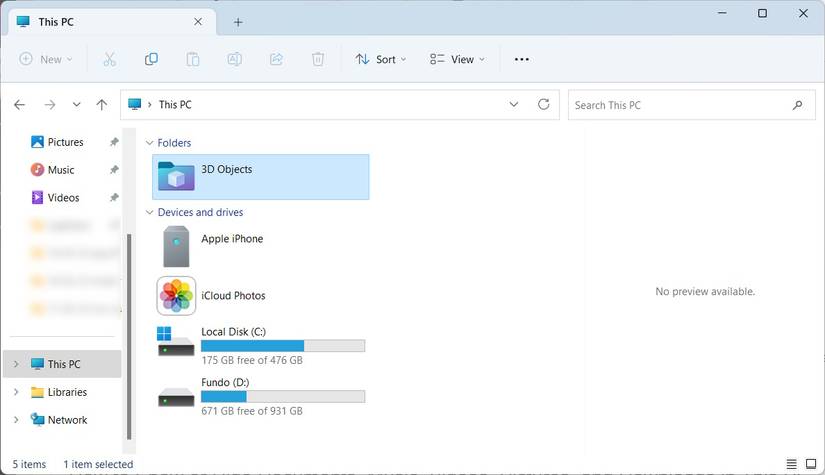This screenshot has height=475, width=825.
Task: Open the View dropdown menu
Action: [457, 59]
